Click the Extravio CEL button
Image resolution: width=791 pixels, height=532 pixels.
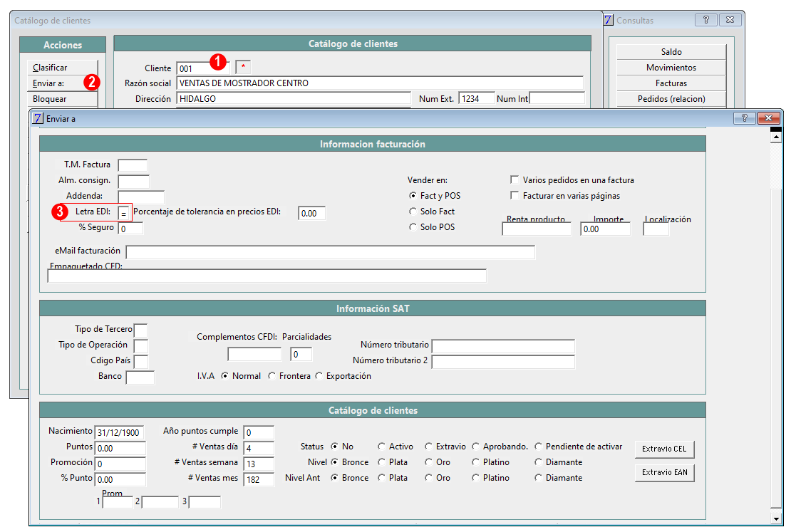pyautogui.click(x=664, y=449)
